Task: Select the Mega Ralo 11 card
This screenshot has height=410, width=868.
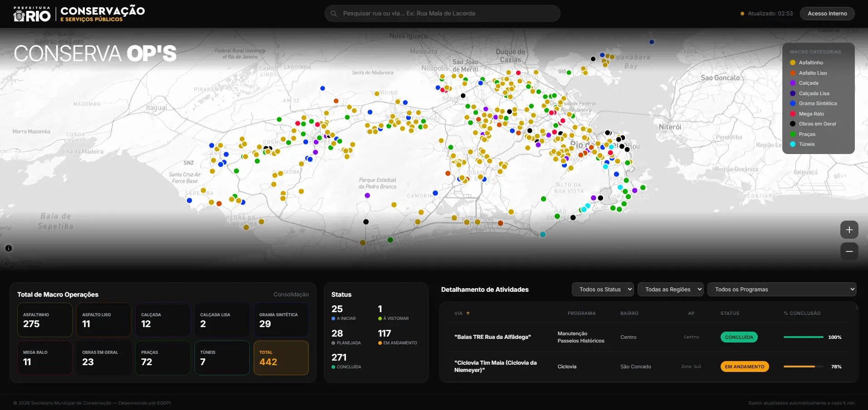Action: tap(45, 358)
